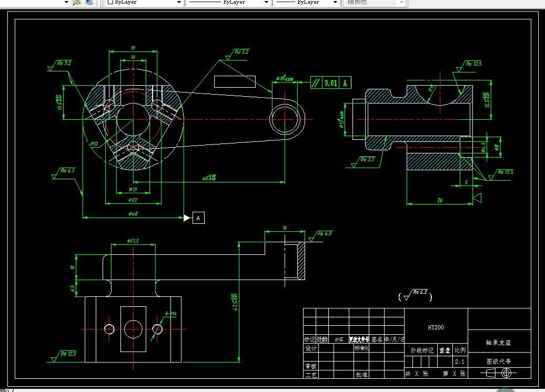This screenshot has height=392, width=545.
Task: Click the 第 X 张 sheet number text
Action: click(455, 374)
